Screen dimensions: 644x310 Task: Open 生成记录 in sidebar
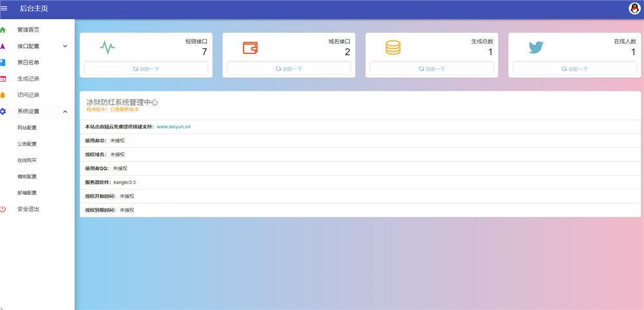[28, 78]
